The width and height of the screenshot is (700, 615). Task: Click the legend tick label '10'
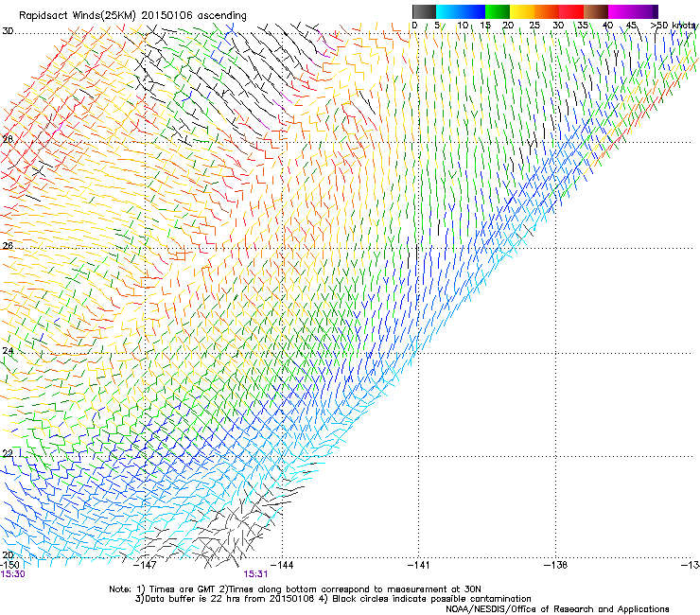tap(462, 25)
